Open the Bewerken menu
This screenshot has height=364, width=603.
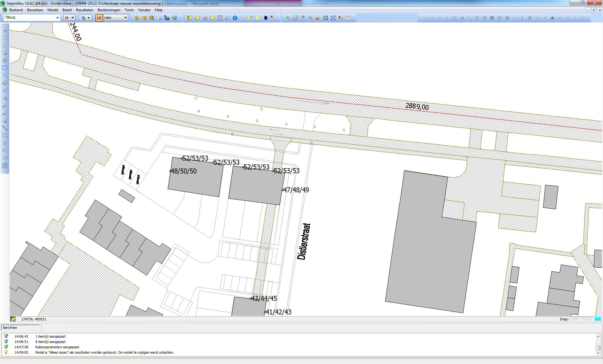click(35, 10)
